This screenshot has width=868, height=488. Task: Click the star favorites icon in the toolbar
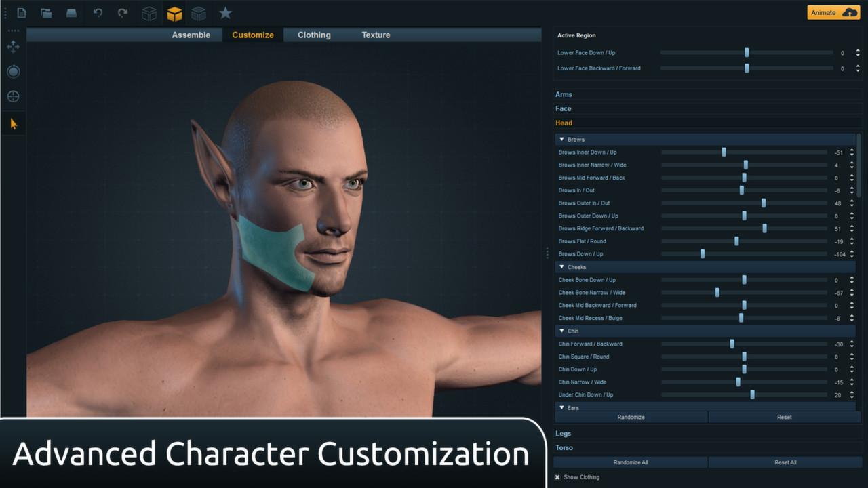point(225,13)
